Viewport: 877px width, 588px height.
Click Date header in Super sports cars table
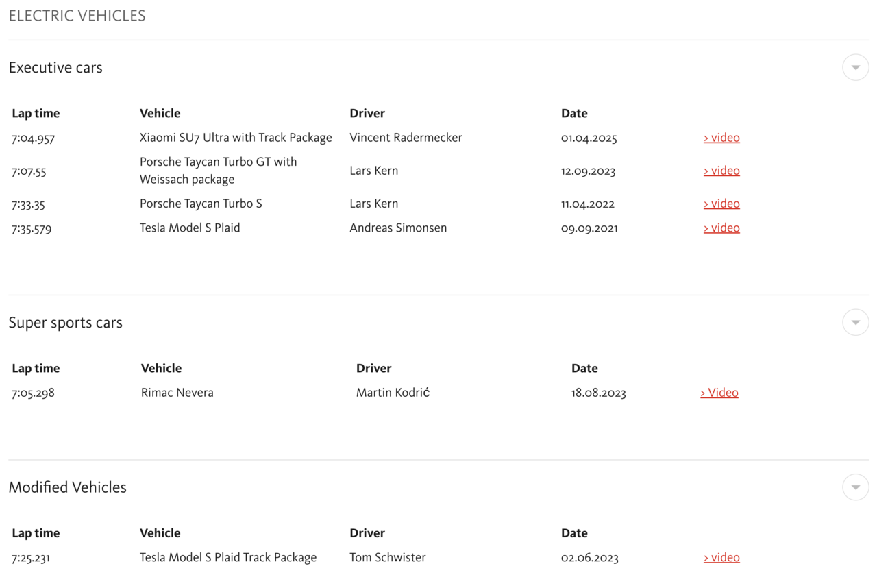584,368
